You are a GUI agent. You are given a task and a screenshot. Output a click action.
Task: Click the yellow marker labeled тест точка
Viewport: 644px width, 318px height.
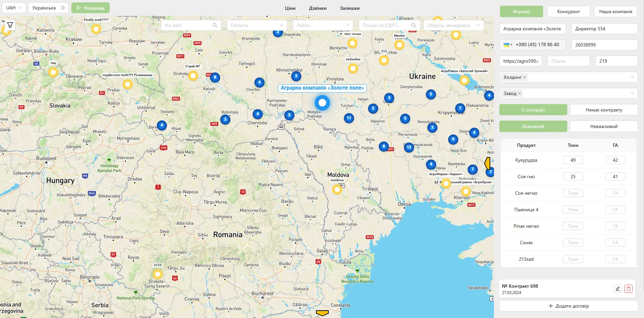pyautogui.click(x=352, y=43)
